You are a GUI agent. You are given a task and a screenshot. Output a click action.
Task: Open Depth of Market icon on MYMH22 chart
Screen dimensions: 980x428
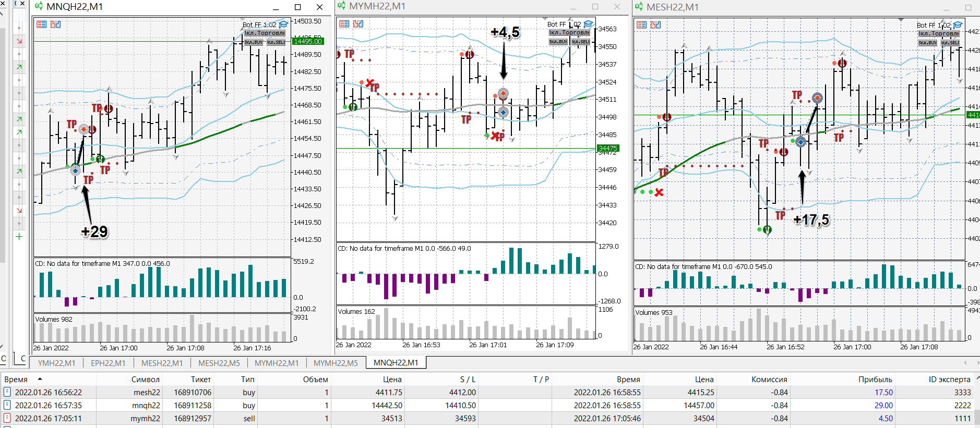coord(358,23)
